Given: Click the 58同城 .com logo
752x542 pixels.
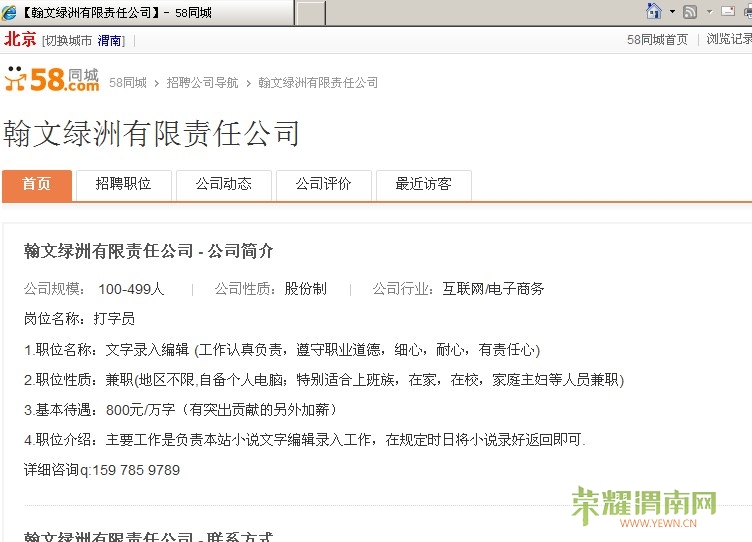Looking at the screenshot, I should pos(52,79).
